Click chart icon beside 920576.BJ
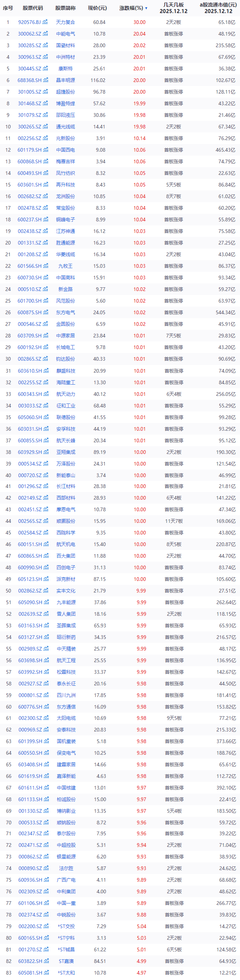240x980 pixels. pos(45,22)
